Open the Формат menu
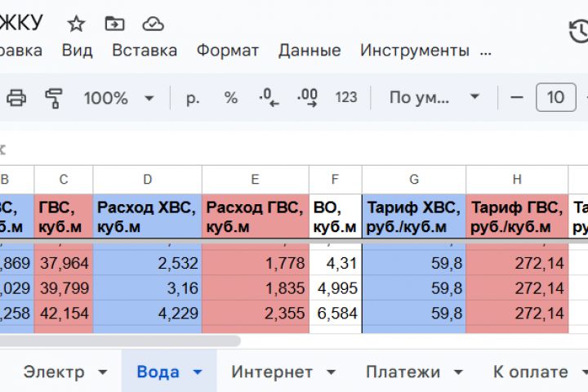Image resolution: width=588 pixels, height=392 pixels. coord(228,50)
